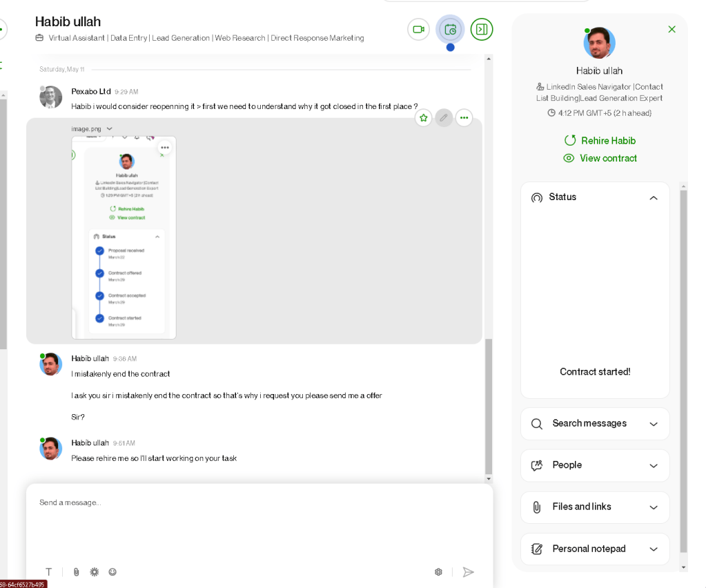Screen dimensions: 706x588
Task: Click the 'Please rehire me' message text
Action: (x=154, y=458)
